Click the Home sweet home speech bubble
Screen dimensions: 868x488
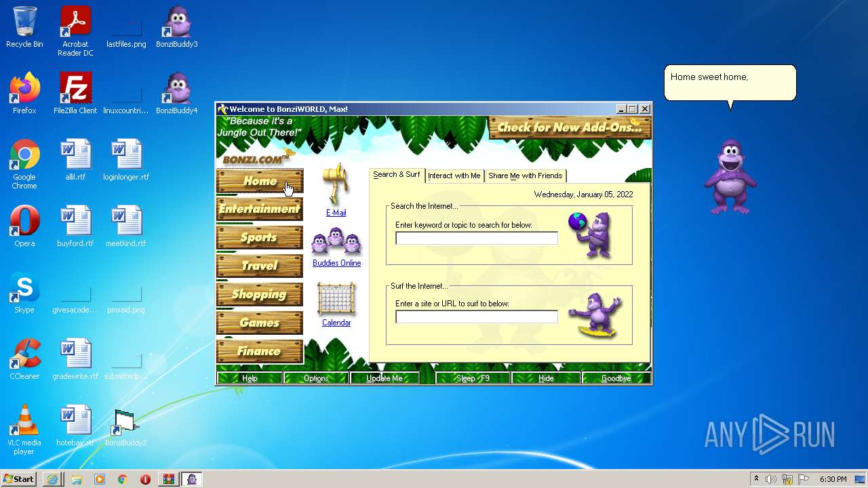pyautogui.click(x=730, y=83)
